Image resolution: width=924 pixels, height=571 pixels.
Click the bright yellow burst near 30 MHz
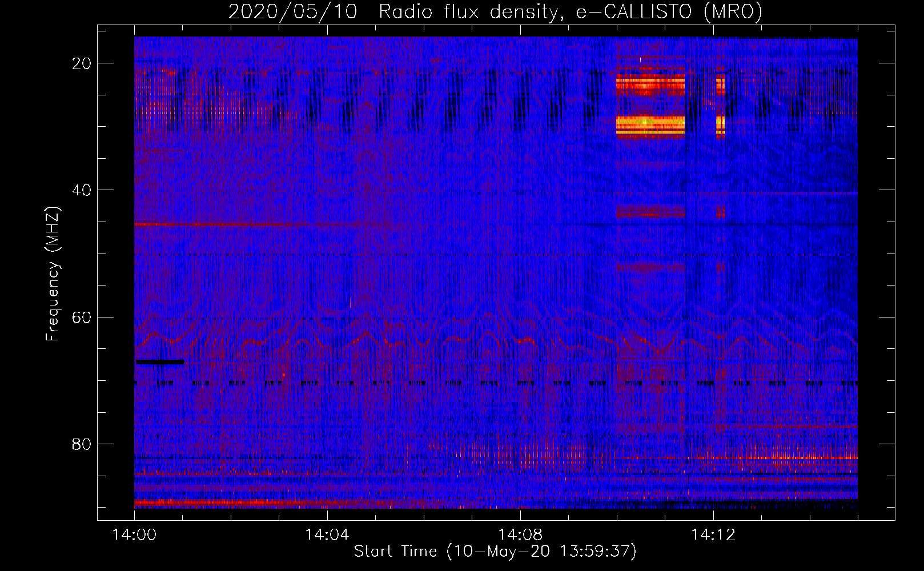tap(650, 126)
